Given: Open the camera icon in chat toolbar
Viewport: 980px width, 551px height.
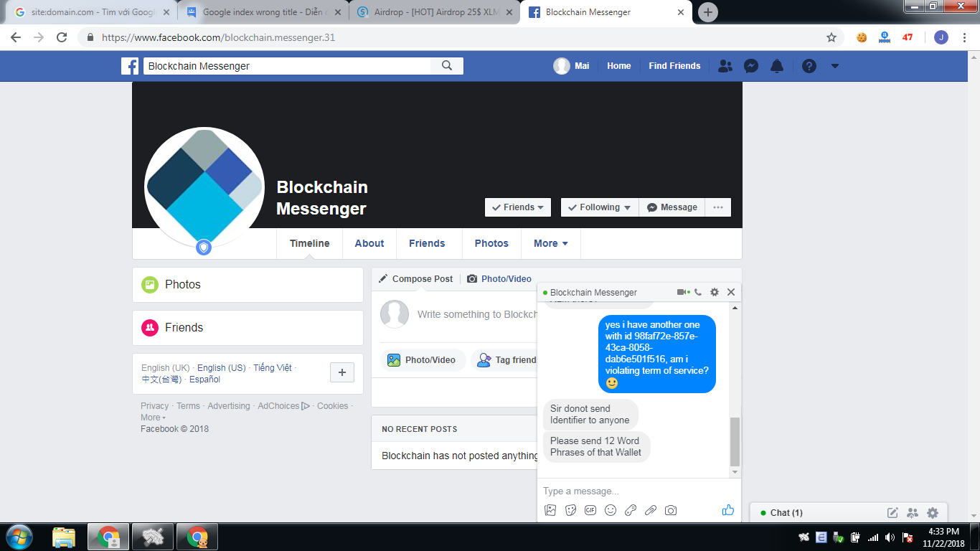Looking at the screenshot, I should pos(671,510).
